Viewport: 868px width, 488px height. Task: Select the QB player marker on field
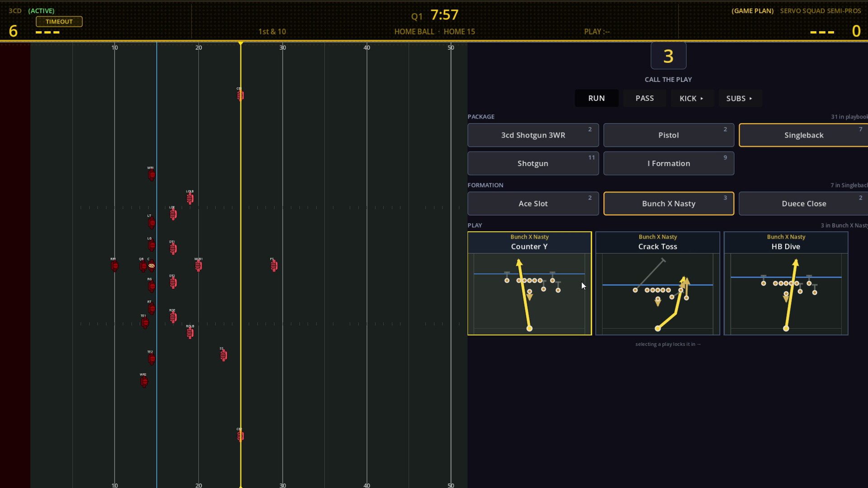pos(143,266)
